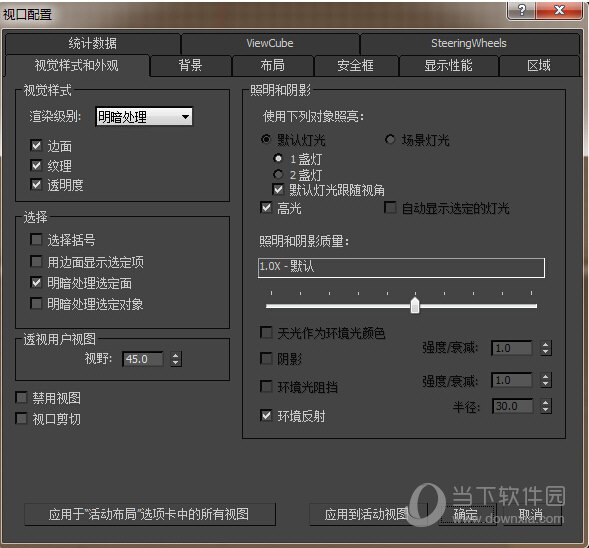
Task: Enable 明暗处理选定对象 checkbox
Action: click(36, 303)
